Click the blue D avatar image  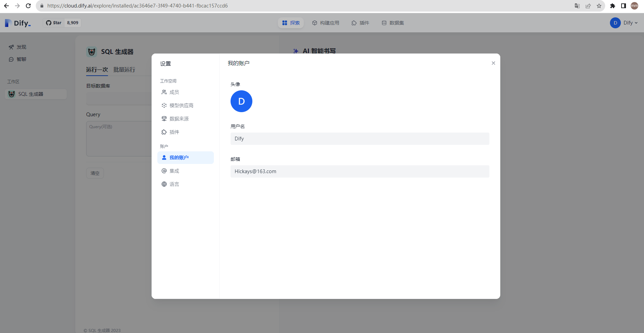coord(241,101)
